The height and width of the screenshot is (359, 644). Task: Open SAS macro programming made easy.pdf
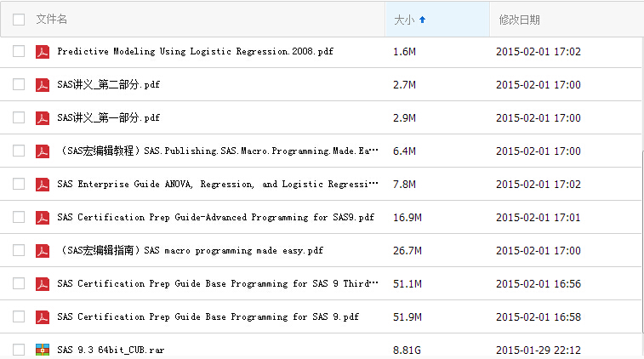coord(191,251)
